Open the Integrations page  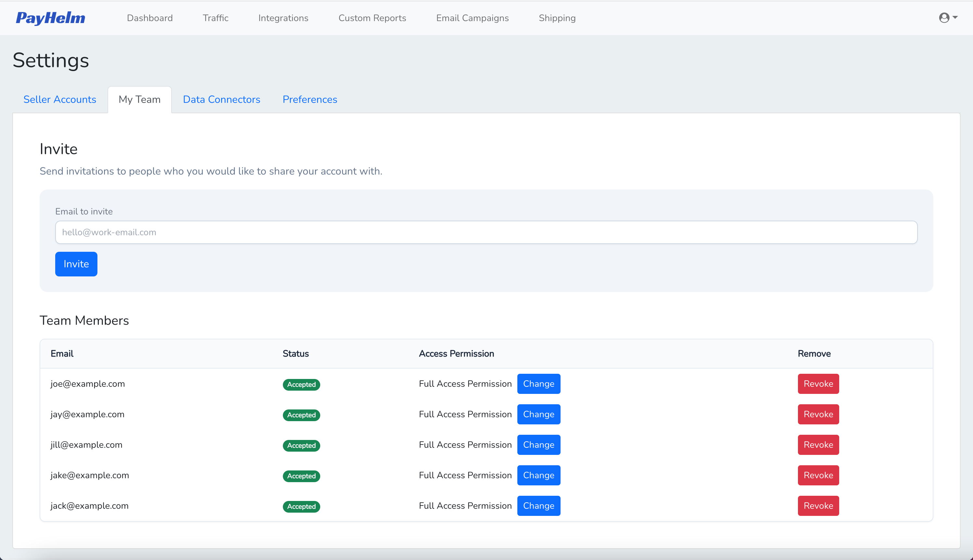[x=283, y=18]
